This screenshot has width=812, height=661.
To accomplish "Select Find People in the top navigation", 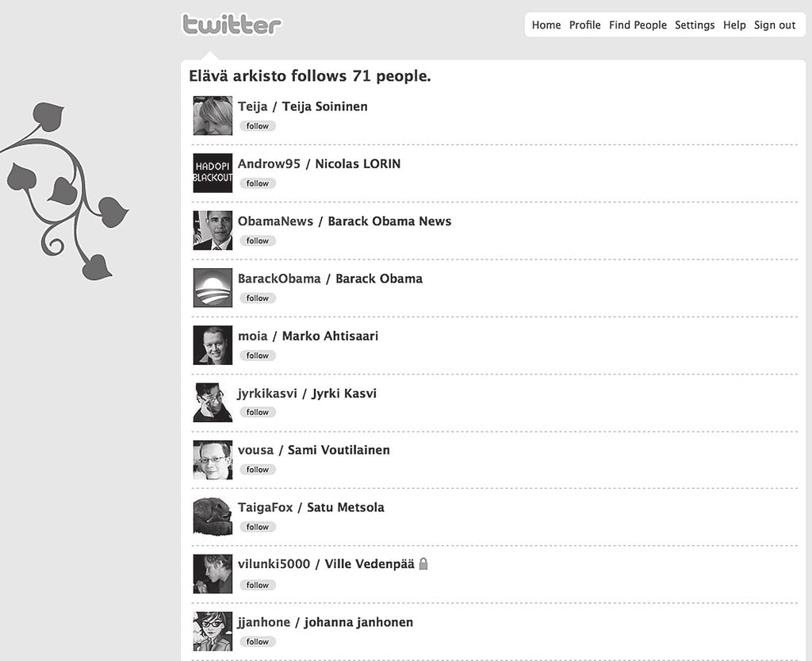I will pos(638,25).
